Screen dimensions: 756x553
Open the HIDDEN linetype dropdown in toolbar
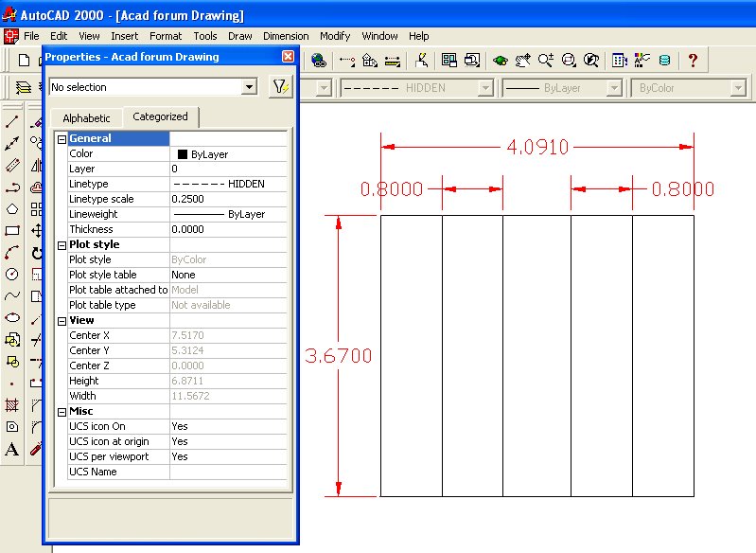[485, 88]
